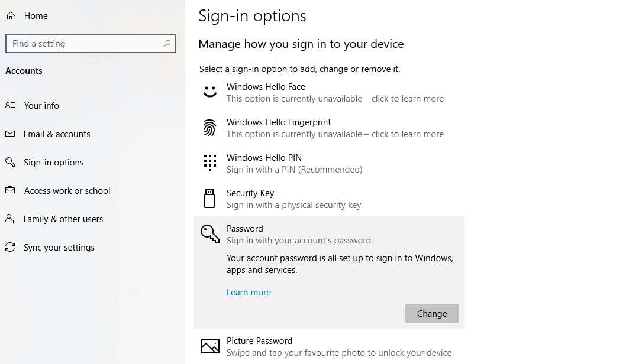Open the Your info page

click(x=41, y=106)
